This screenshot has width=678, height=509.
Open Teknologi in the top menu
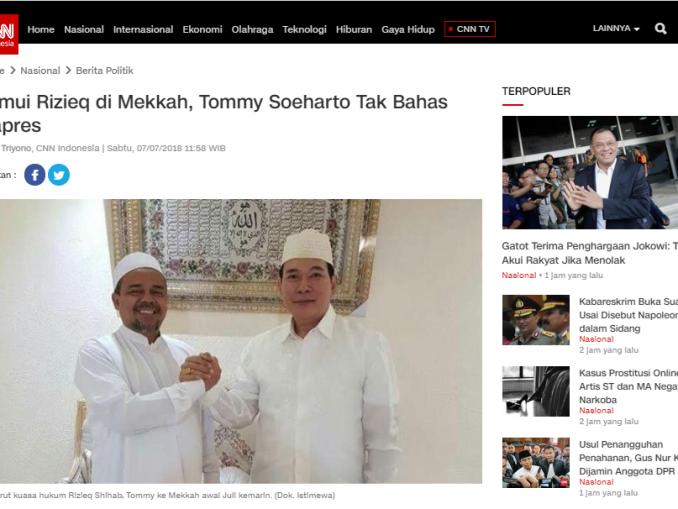pyautogui.click(x=304, y=29)
